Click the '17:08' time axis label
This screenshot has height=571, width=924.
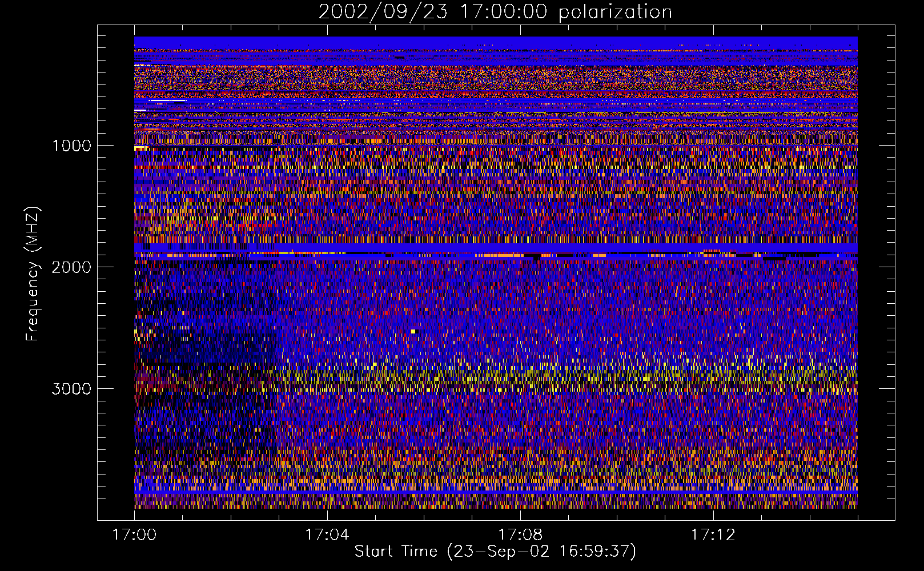pos(520,535)
